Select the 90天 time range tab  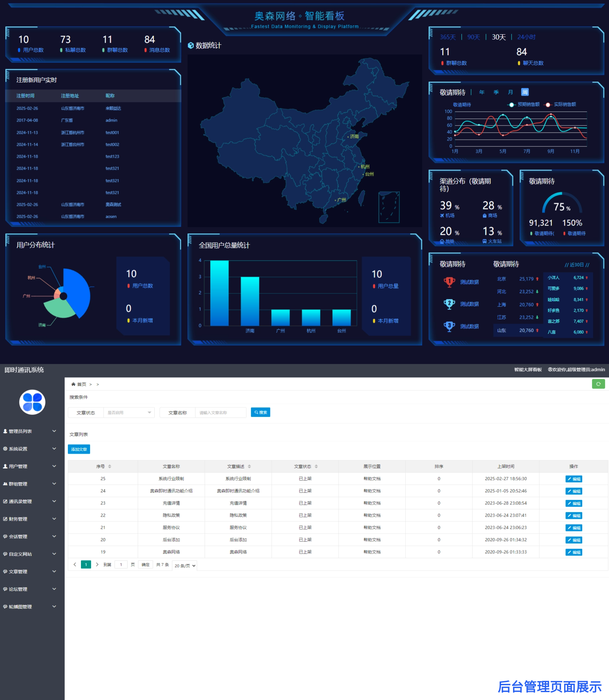(473, 37)
